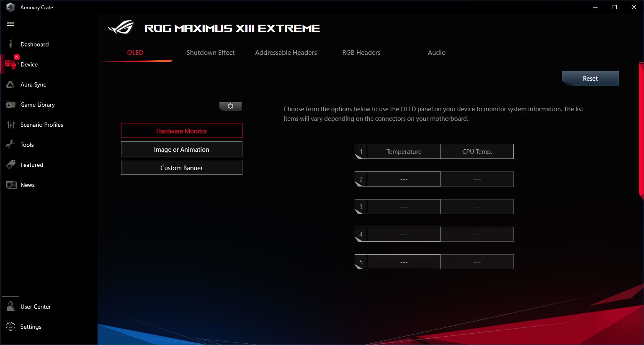Viewport: 644px width, 345px height.
Task: Open the Addressable Headers tab
Action: (x=286, y=52)
